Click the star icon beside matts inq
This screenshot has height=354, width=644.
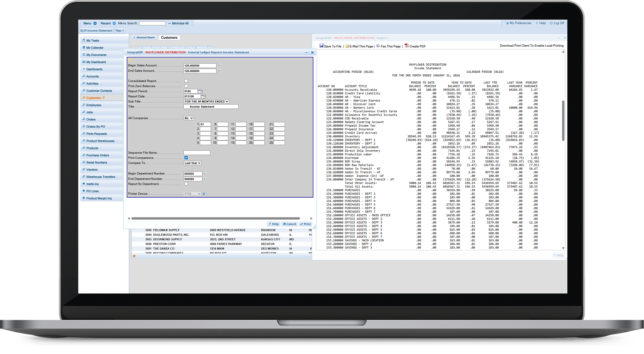84,184
